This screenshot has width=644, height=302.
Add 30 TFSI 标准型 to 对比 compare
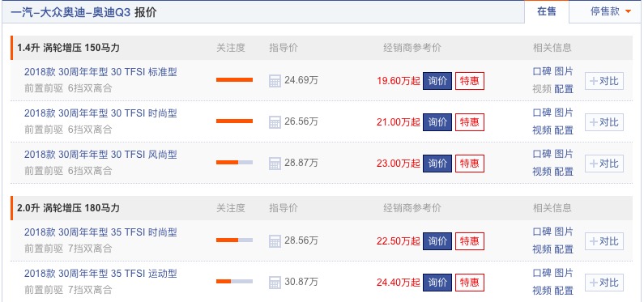coord(604,81)
